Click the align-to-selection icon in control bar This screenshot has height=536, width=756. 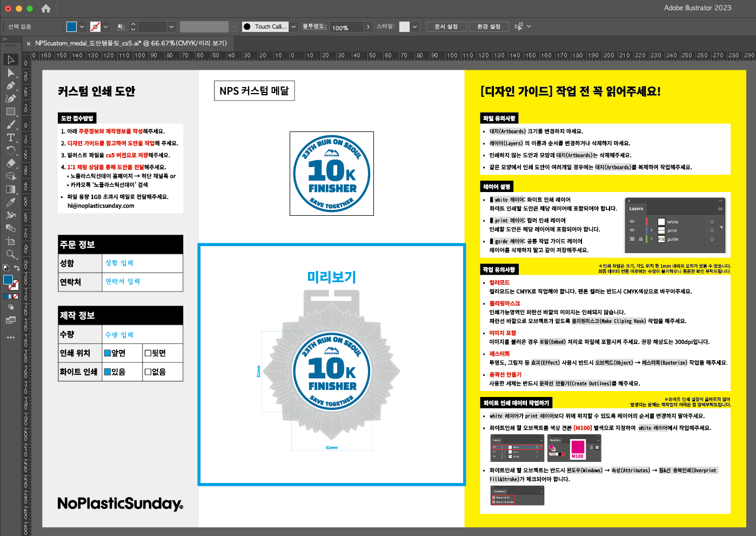click(518, 27)
